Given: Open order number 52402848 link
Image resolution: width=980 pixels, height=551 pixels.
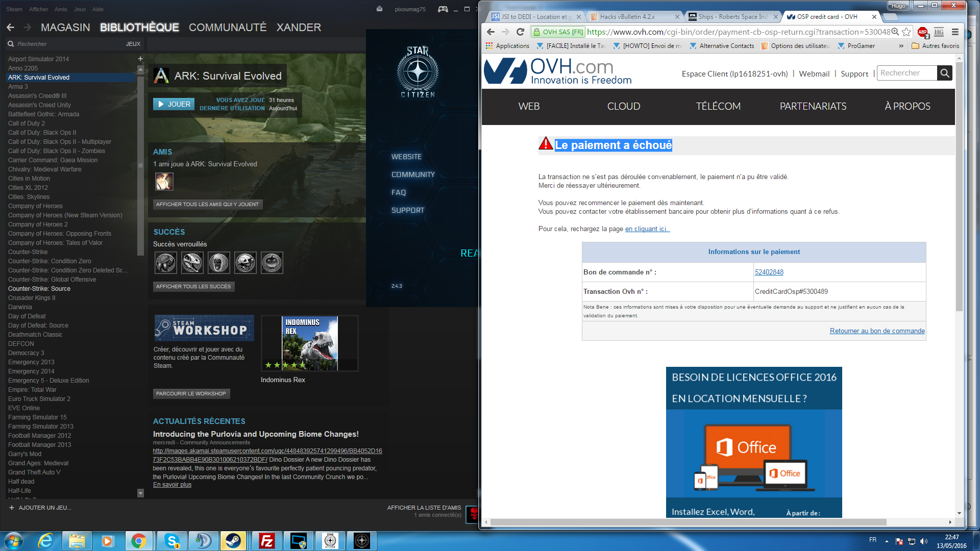Looking at the screenshot, I should coord(769,272).
